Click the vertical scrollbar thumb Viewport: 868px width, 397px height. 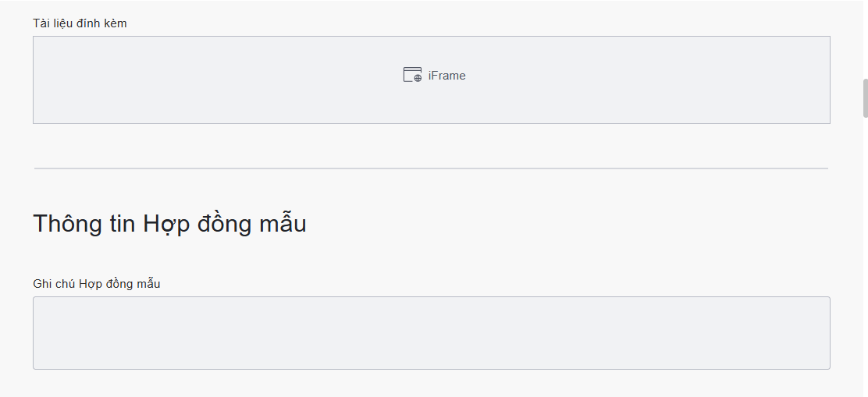865,97
